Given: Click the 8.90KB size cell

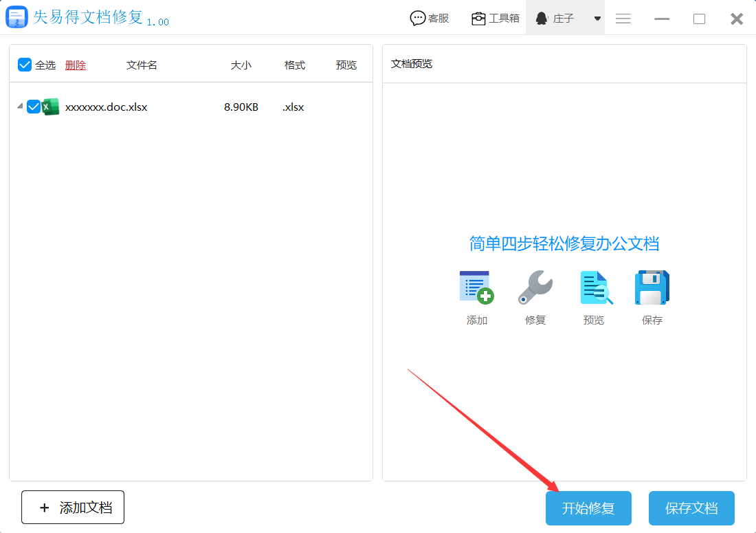Looking at the screenshot, I should (241, 107).
